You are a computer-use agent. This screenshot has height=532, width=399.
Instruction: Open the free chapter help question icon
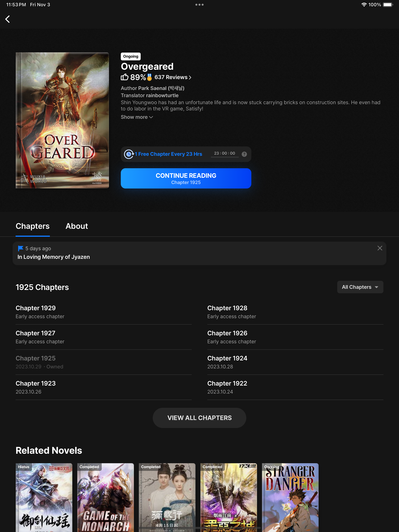[244, 154]
